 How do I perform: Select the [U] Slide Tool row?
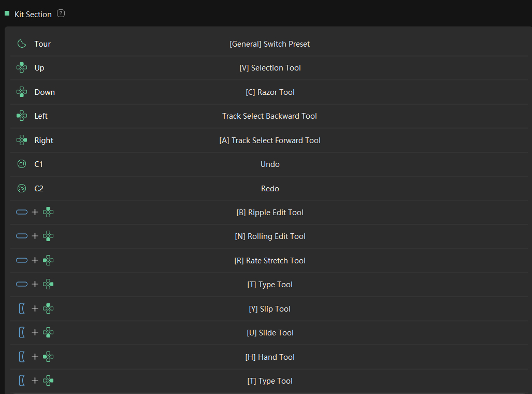[x=269, y=333]
